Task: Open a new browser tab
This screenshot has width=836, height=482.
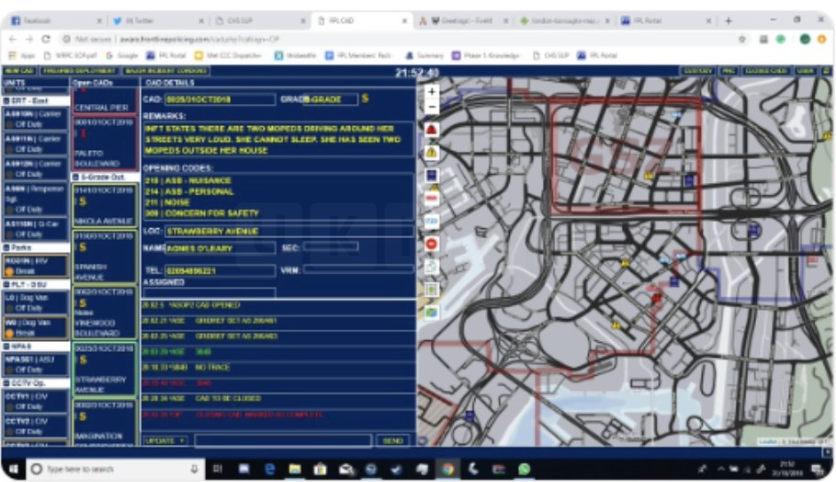Action: (728, 21)
